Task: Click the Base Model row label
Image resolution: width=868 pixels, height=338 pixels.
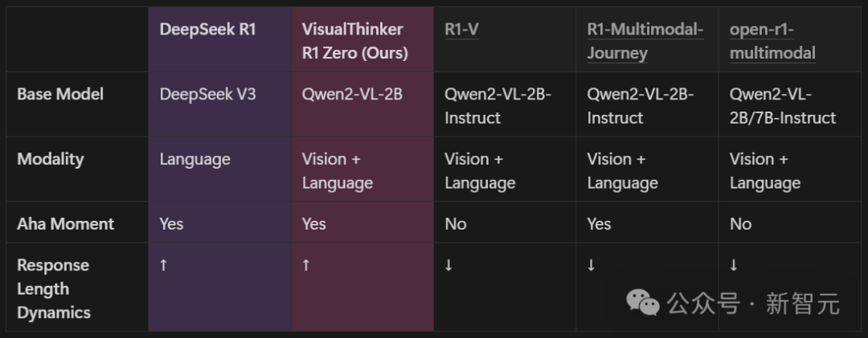Action: [x=60, y=94]
